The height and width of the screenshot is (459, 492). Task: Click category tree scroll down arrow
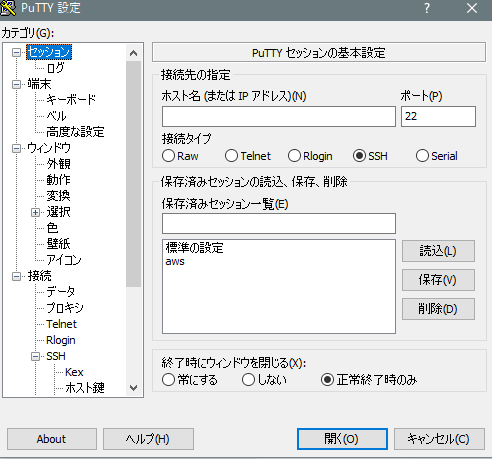point(134,388)
